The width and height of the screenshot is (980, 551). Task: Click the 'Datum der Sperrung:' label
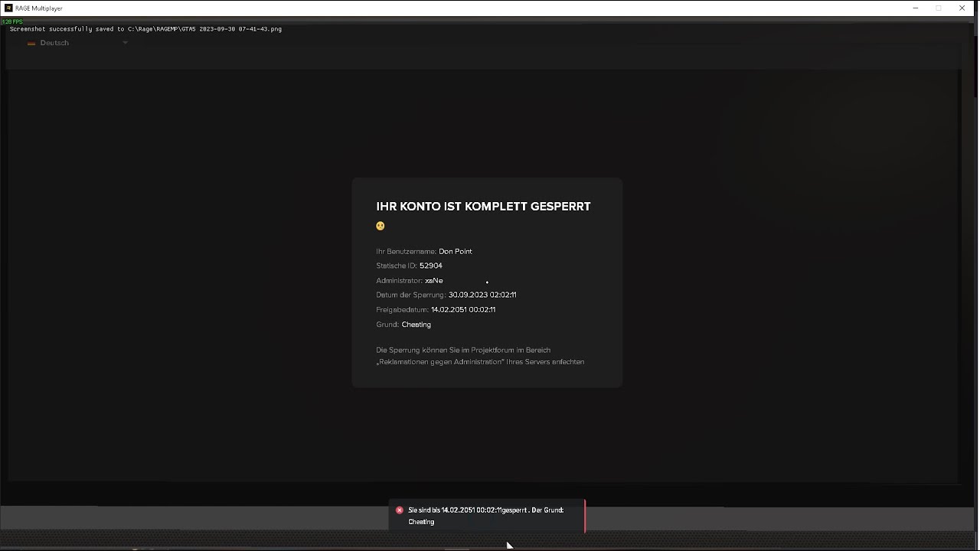[x=411, y=295]
